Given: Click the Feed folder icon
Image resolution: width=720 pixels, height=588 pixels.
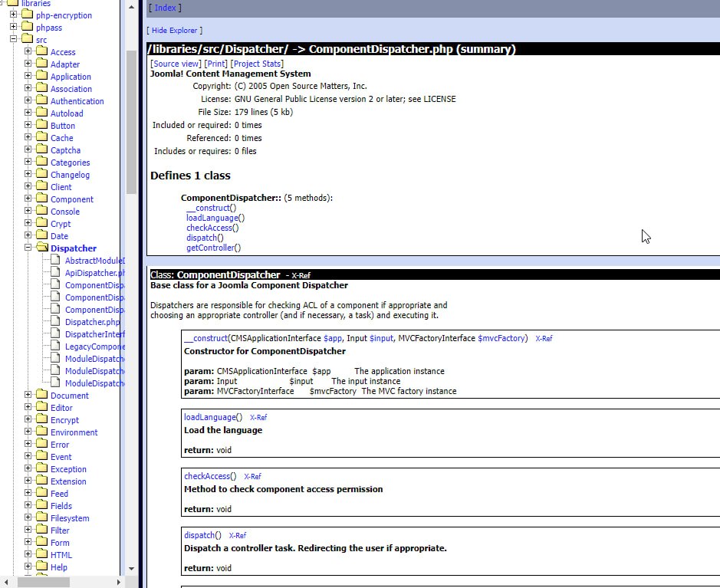Looking at the screenshot, I should (41, 493).
